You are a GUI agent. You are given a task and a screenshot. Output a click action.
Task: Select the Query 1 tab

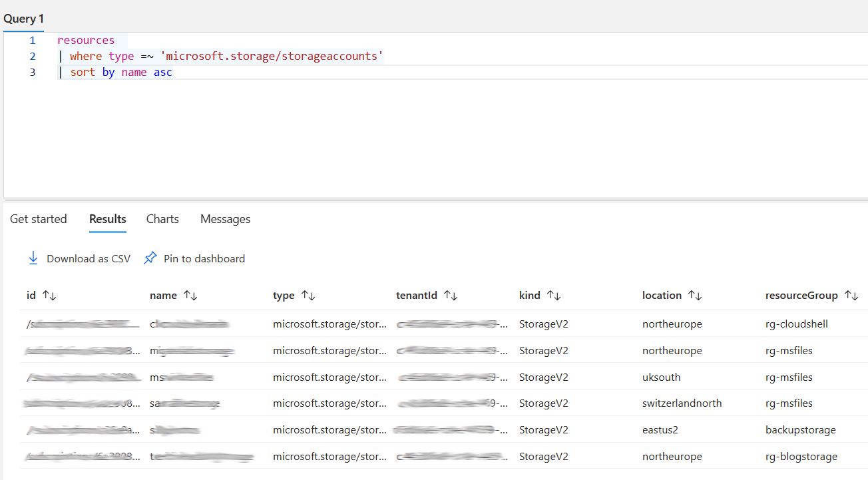tap(23, 18)
